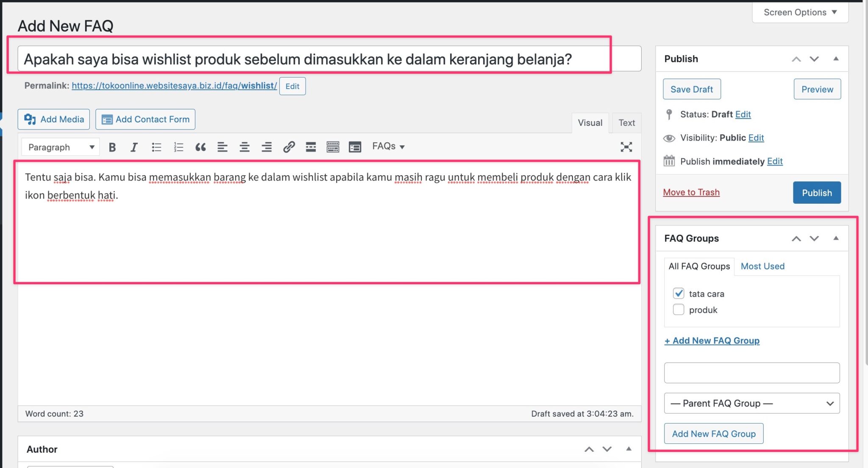The height and width of the screenshot is (468, 868).
Task: Switch to the Most Used tab
Action: 762,266
